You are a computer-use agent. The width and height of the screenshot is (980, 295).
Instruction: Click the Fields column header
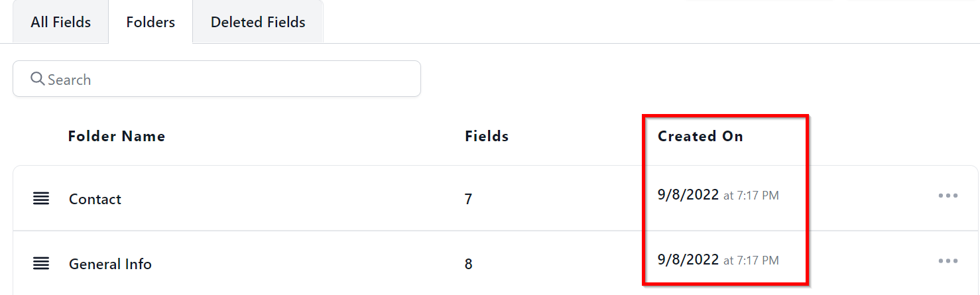pos(487,137)
